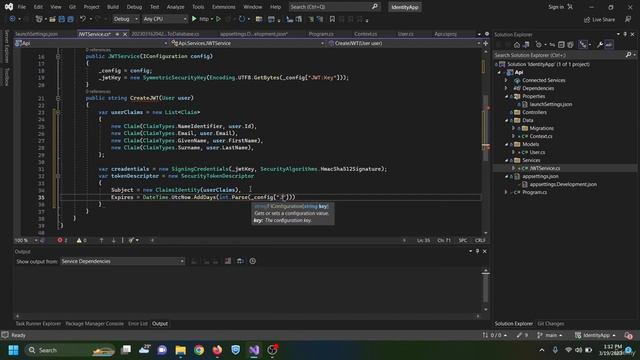Viewport: 640px width, 360px height.
Task: Click the hot reload circular arrow icon
Action: (242, 19)
